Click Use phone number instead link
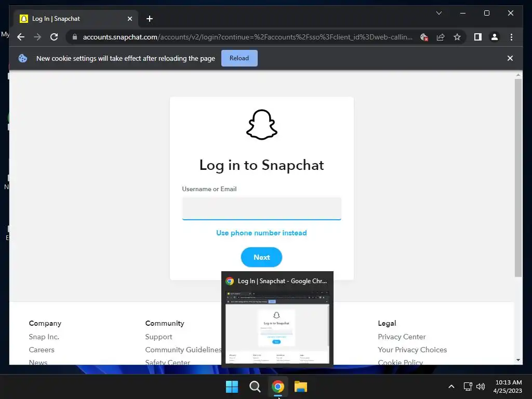The width and height of the screenshot is (532, 399). coord(261,233)
